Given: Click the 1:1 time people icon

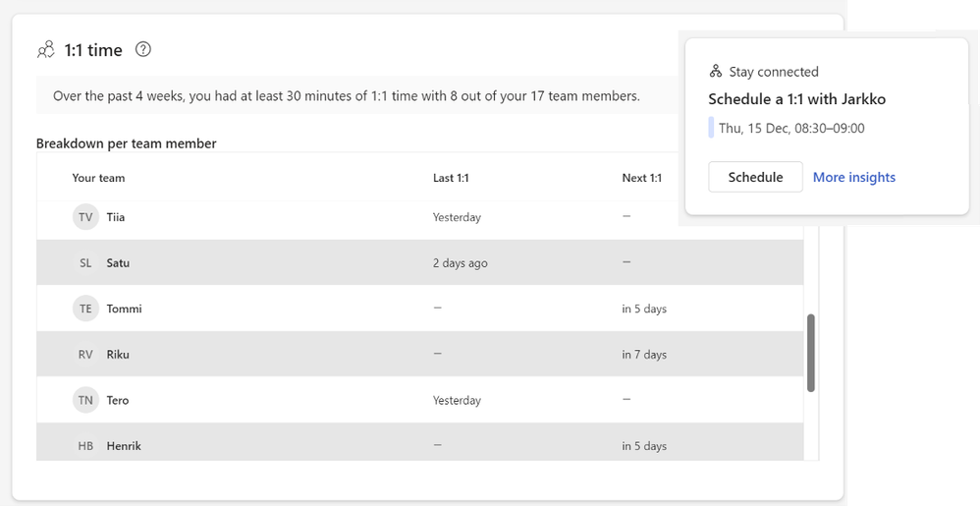Looking at the screenshot, I should click(x=46, y=50).
